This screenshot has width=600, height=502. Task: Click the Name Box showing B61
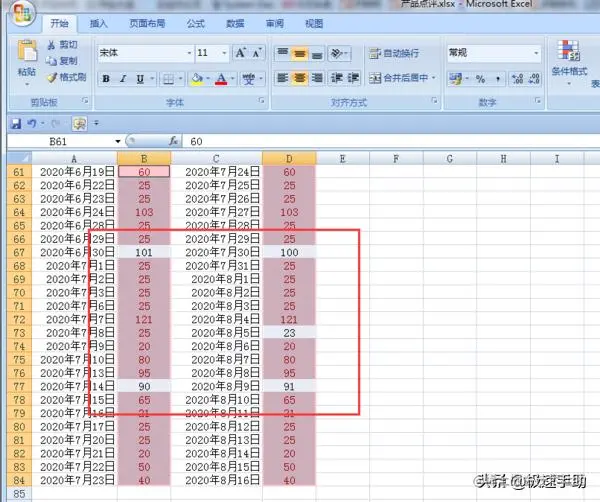[x=61, y=142]
